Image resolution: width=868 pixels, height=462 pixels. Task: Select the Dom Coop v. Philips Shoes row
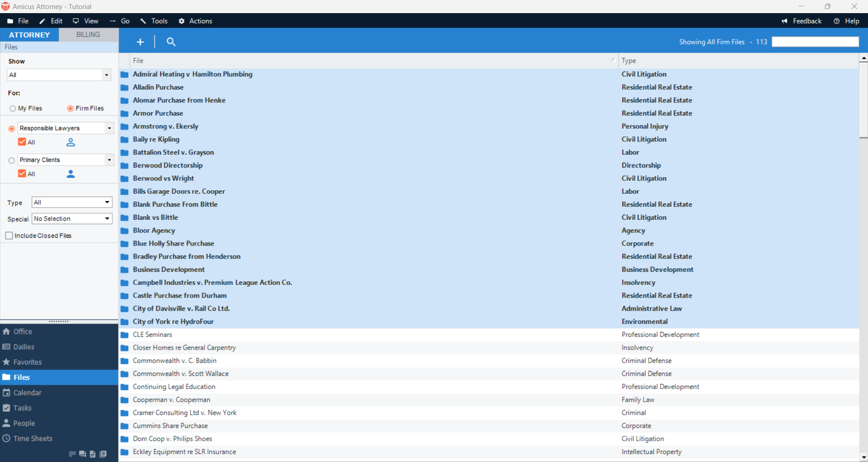click(x=489, y=439)
